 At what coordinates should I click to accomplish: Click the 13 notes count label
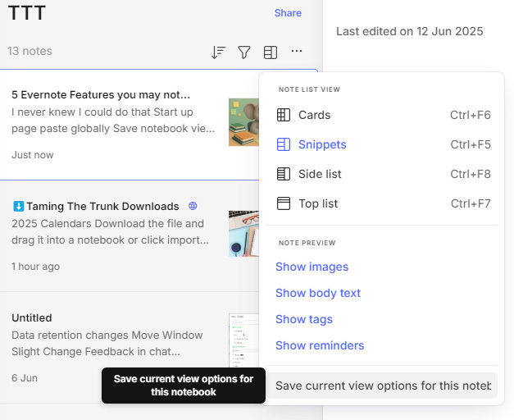tap(30, 51)
